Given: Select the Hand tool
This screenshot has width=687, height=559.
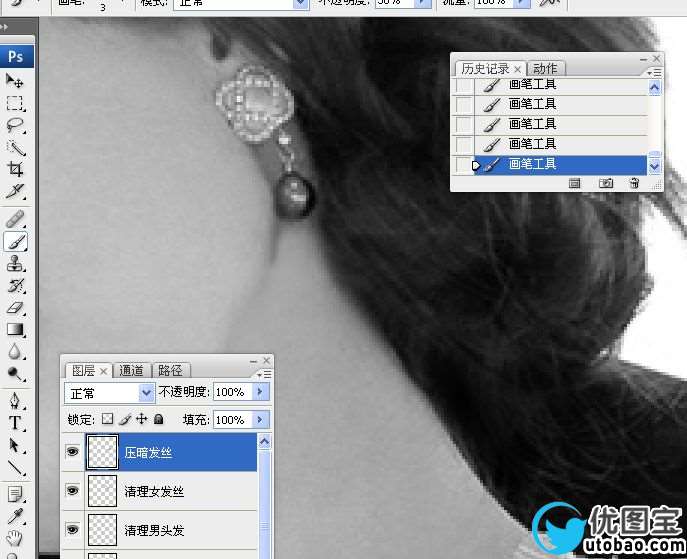Looking at the screenshot, I should [x=15, y=538].
